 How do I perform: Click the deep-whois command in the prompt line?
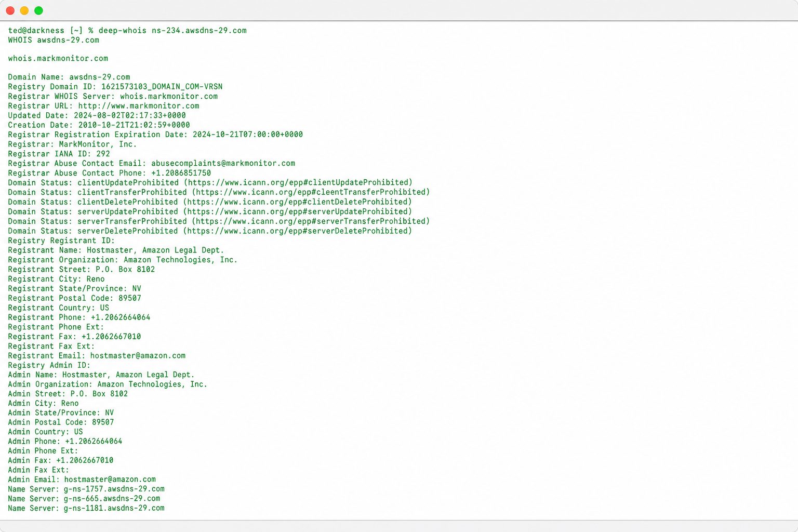(x=123, y=31)
